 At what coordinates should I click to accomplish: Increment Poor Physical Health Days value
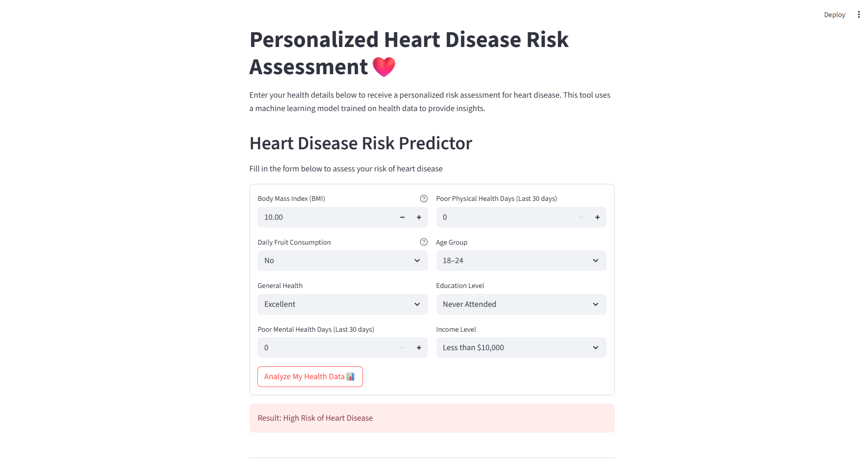[597, 217]
